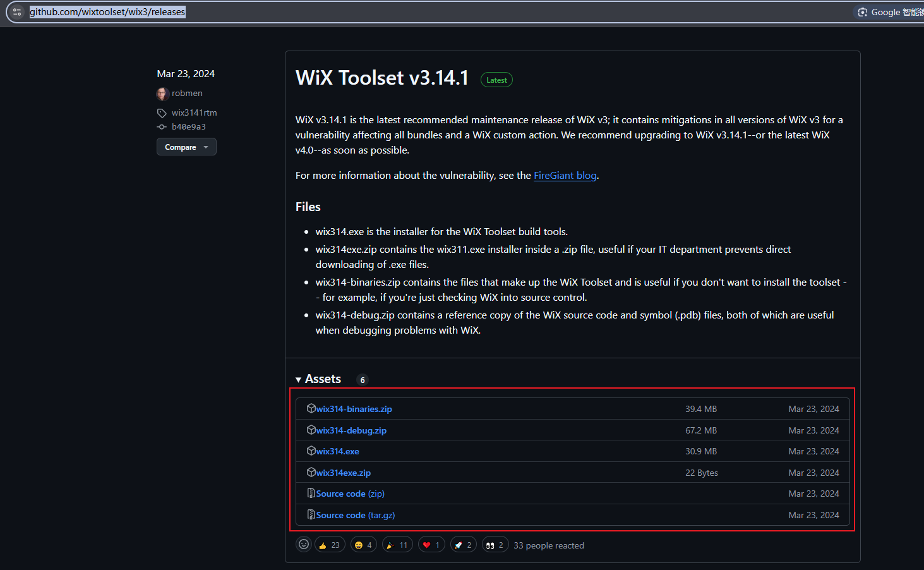Click the 39.4 MB size text
The image size is (924, 570).
(x=701, y=409)
